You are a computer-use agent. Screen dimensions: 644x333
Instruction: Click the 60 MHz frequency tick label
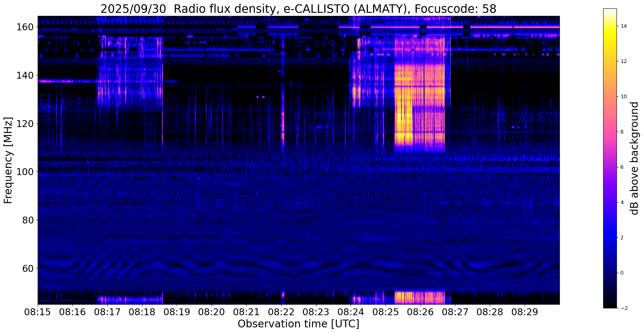point(28,268)
